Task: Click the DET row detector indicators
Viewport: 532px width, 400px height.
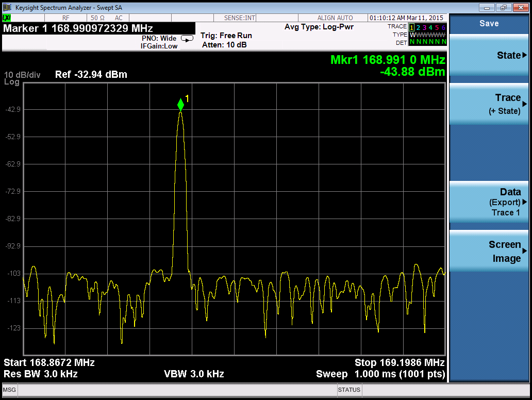Action: (427, 42)
